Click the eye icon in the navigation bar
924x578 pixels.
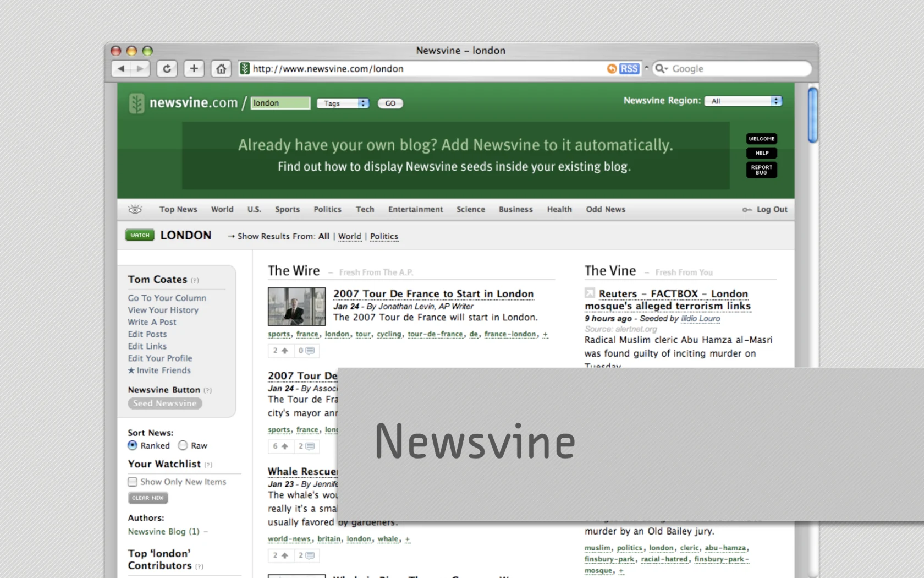pos(135,209)
